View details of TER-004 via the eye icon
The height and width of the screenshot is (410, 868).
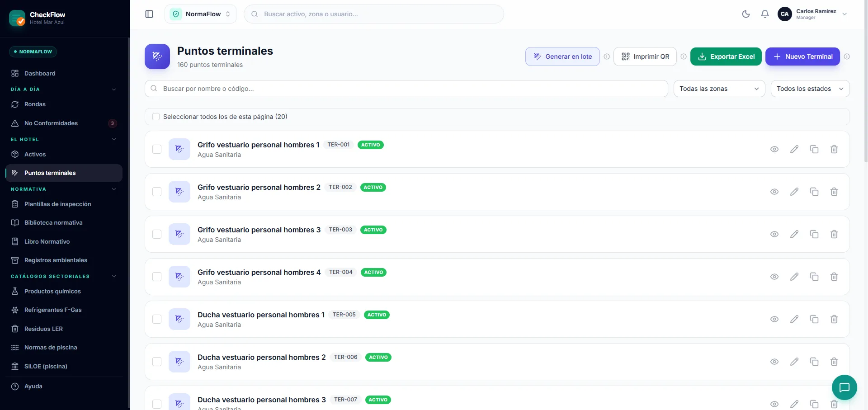(774, 277)
